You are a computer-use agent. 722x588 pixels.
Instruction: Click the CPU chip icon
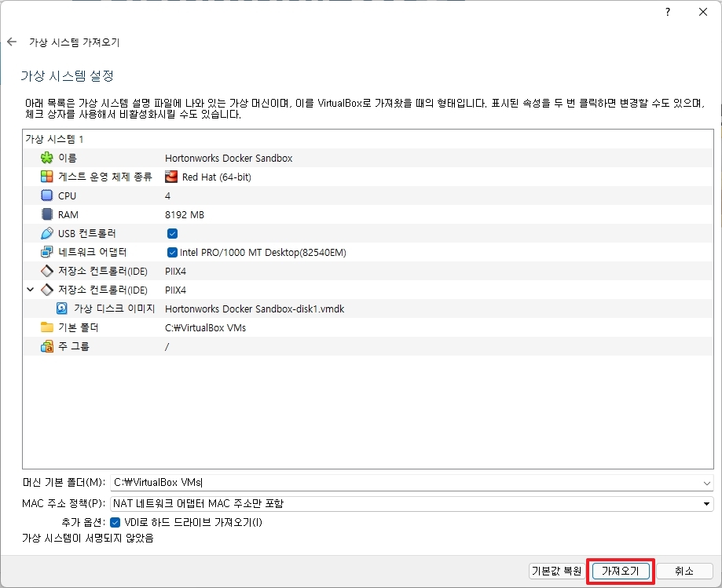tap(46, 195)
